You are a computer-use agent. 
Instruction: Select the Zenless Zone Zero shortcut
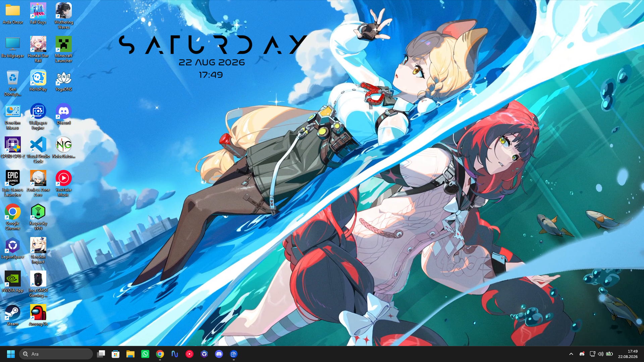point(38,183)
